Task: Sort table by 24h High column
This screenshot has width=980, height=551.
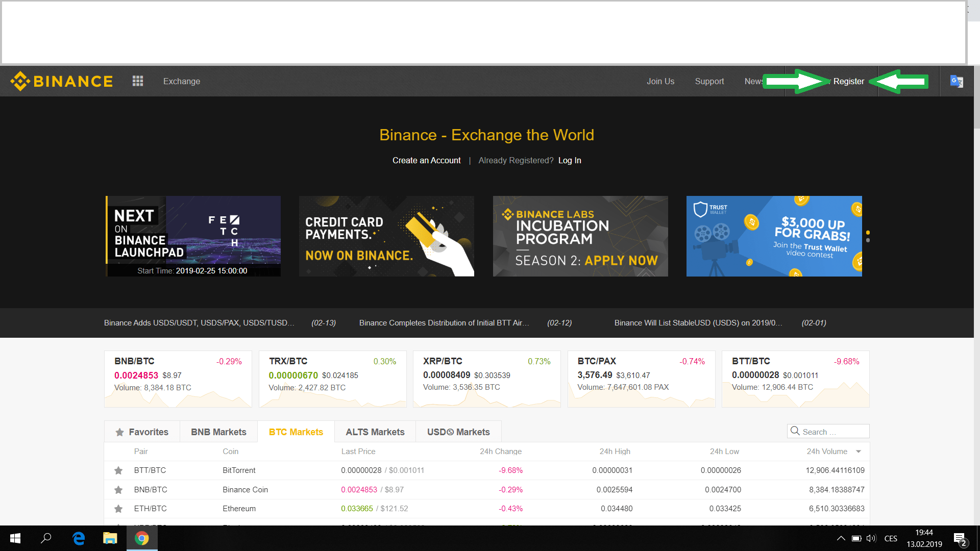Action: click(x=615, y=452)
